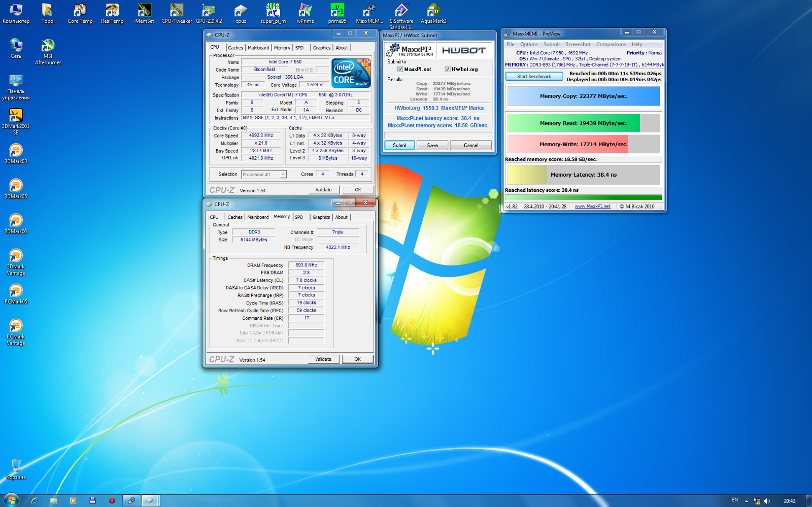Image resolution: width=812 pixels, height=507 pixels.
Task: Launch MaxxMEM desktop shortcut
Action: 369,14
